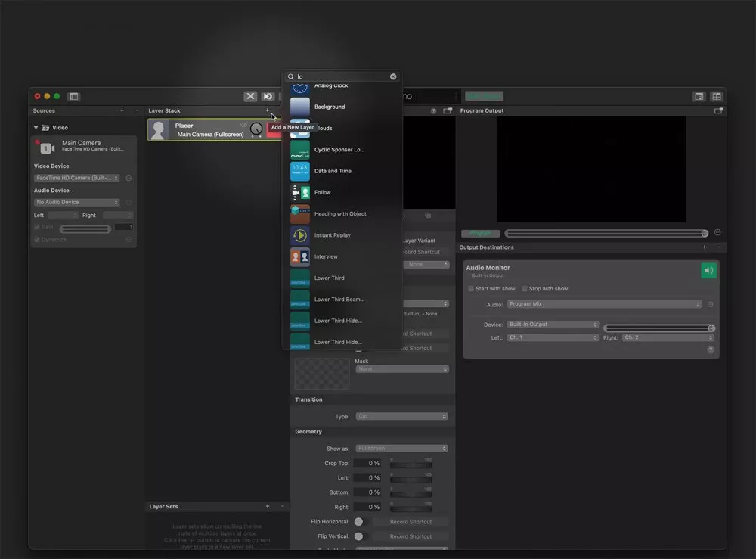This screenshot has width=756, height=559.
Task: Open the Transition Type Cut dropdown
Action: 402,416
